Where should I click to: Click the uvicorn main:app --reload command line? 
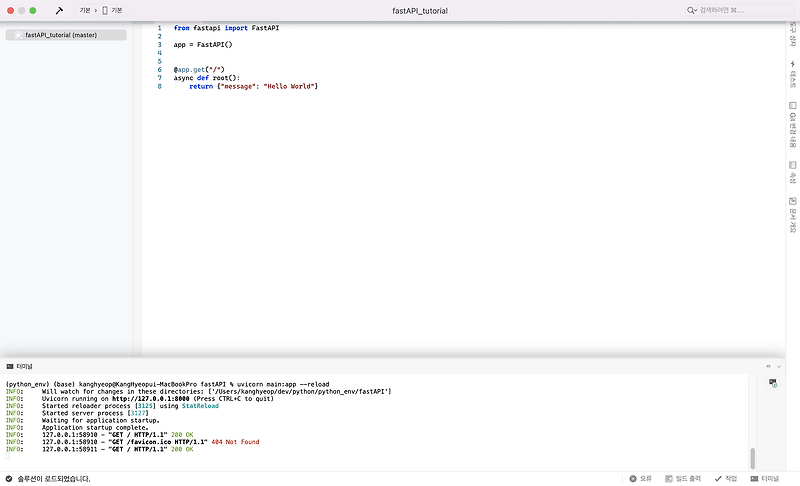[283, 385]
